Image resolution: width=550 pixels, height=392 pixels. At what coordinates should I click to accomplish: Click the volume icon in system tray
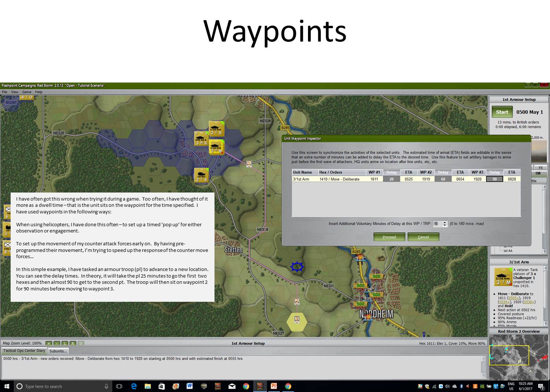447,386
